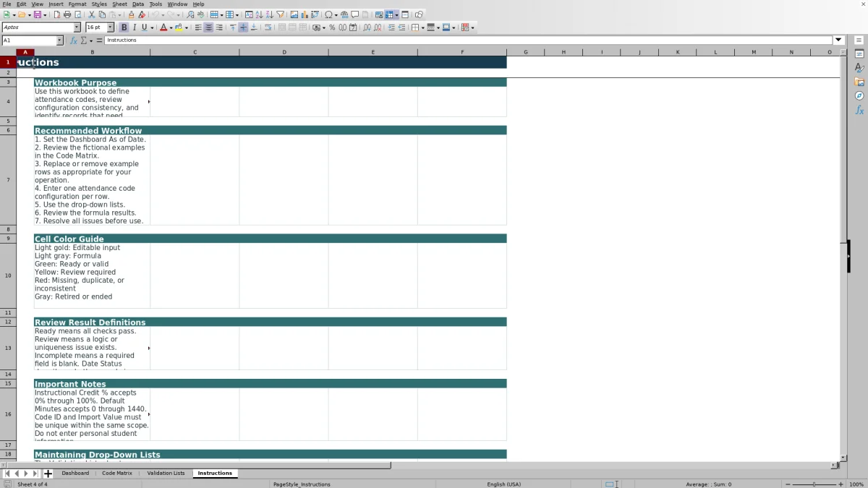Open the Font Name dropdown list
Image resolution: width=868 pixels, height=488 pixels.
click(77, 27)
